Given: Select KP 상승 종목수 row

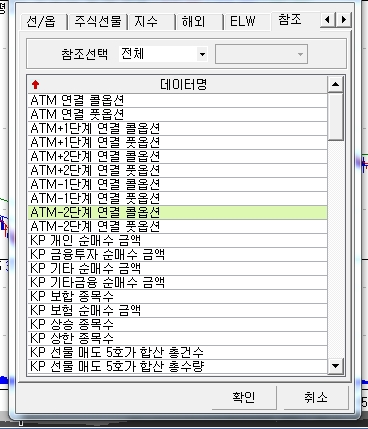Looking at the screenshot, I should pyautogui.click(x=177, y=324).
